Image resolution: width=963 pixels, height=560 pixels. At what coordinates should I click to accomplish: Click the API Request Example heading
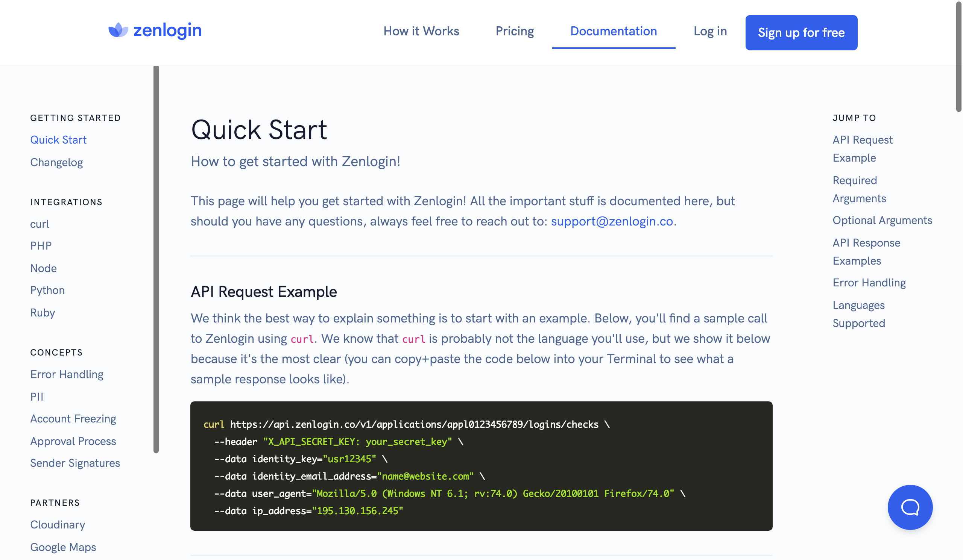264,292
